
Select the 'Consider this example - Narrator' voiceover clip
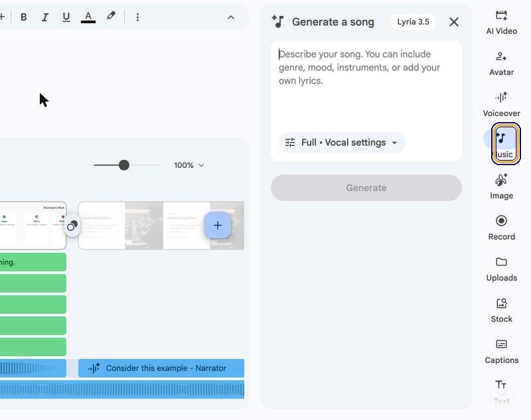(x=161, y=368)
